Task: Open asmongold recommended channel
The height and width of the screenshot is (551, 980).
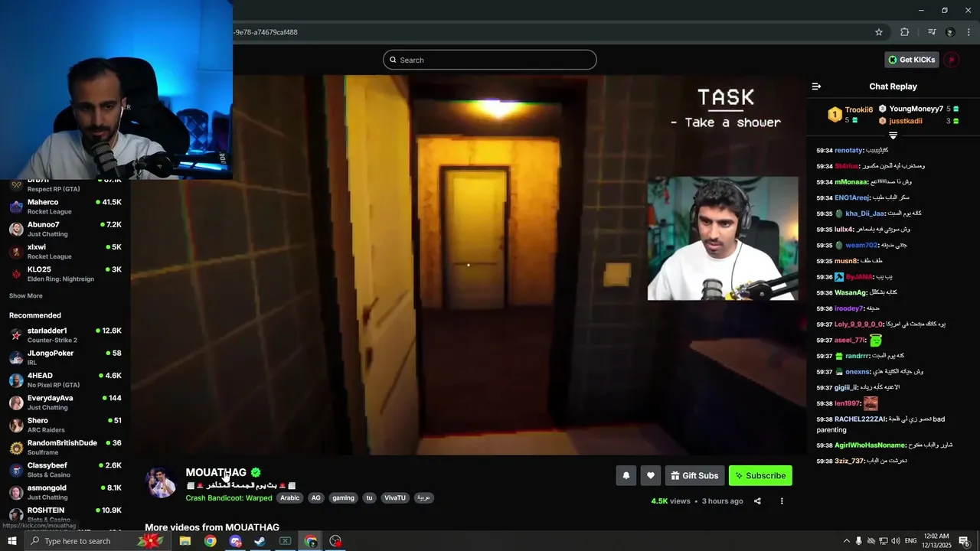Action: (65, 492)
